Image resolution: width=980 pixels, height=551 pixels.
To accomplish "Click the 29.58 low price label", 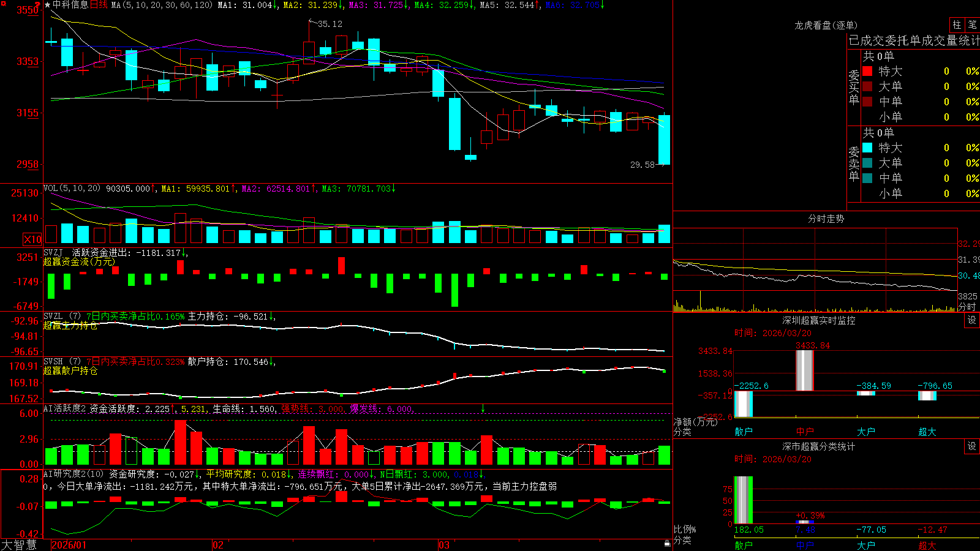I will pyautogui.click(x=643, y=165).
